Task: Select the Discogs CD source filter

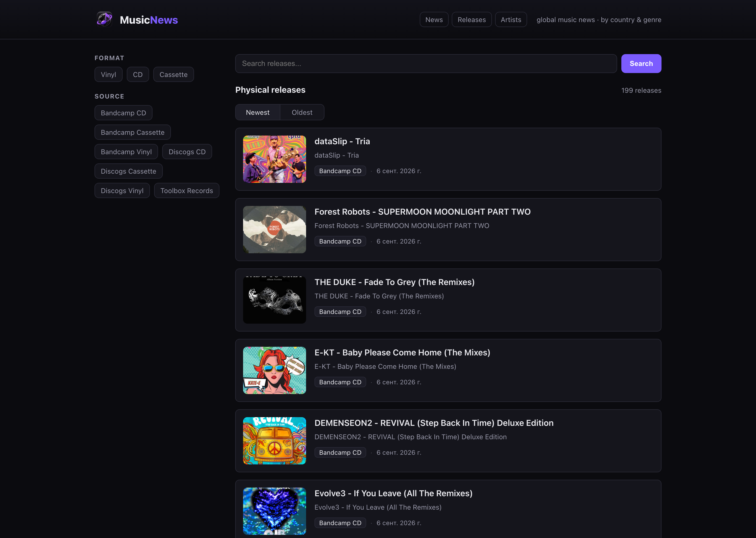Action: [x=187, y=152]
